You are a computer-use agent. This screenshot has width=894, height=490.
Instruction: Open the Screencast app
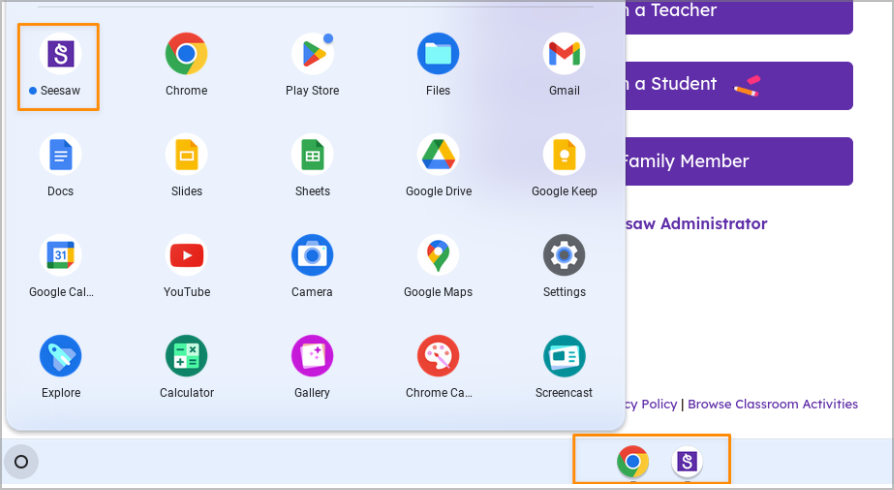564,356
